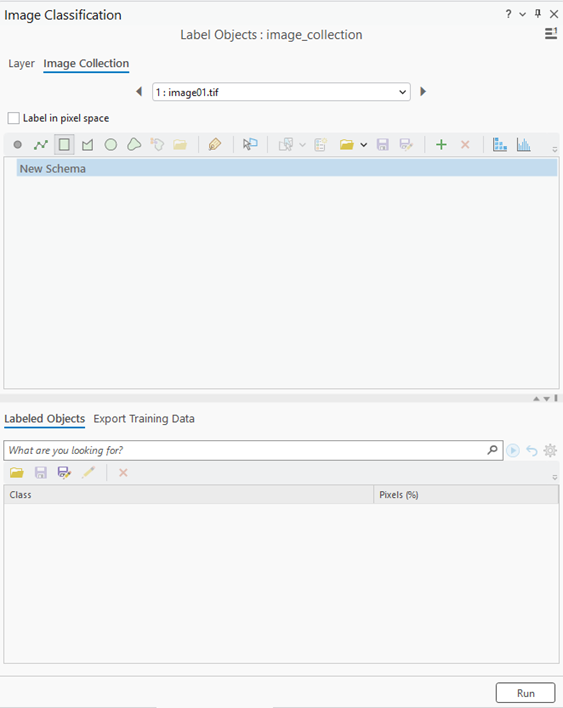Viewport: 563px width, 708px height.
Task: Open the Edit pencil tool in toolbar
Action: coord(214,144)
